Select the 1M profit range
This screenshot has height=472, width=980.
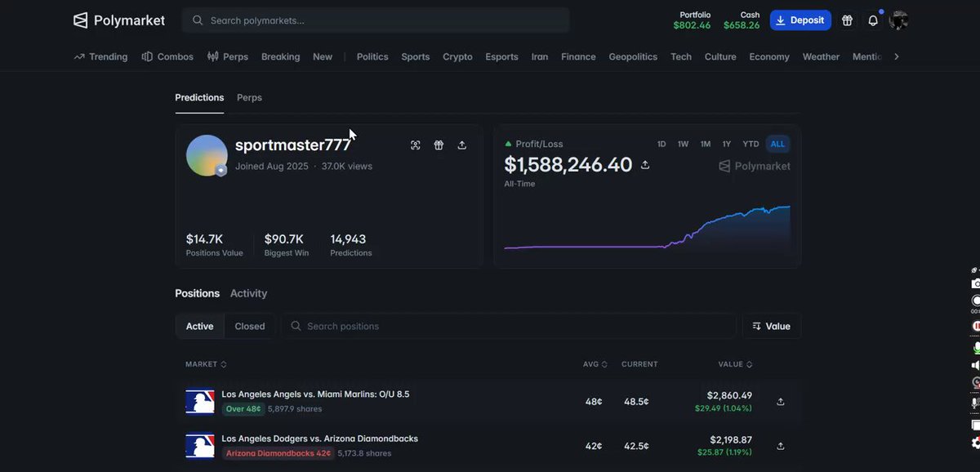pyautogui.click(x=706, y=145)
